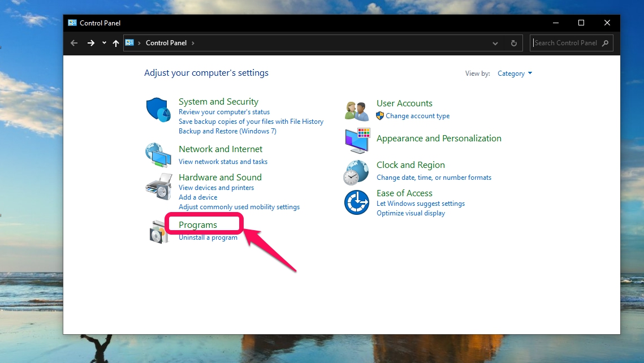Open the Programs category
Viewport: 644px width, 363px height.
pyautogui.click(x=198, y=224)
